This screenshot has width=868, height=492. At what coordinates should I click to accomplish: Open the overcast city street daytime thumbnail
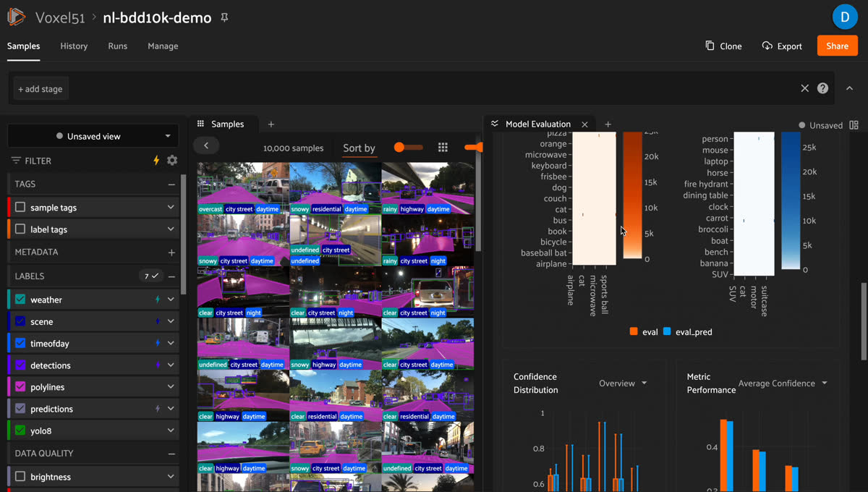(x=243, y=188)
